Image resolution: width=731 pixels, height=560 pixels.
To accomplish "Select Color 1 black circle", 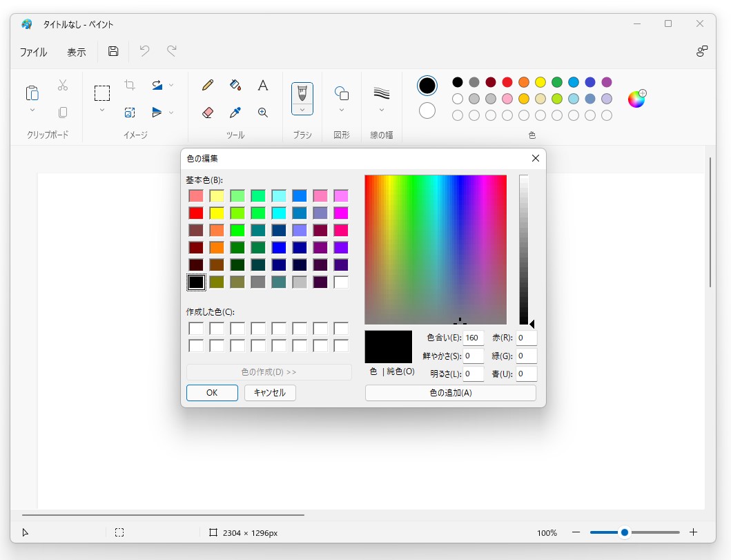I will 427,86.
